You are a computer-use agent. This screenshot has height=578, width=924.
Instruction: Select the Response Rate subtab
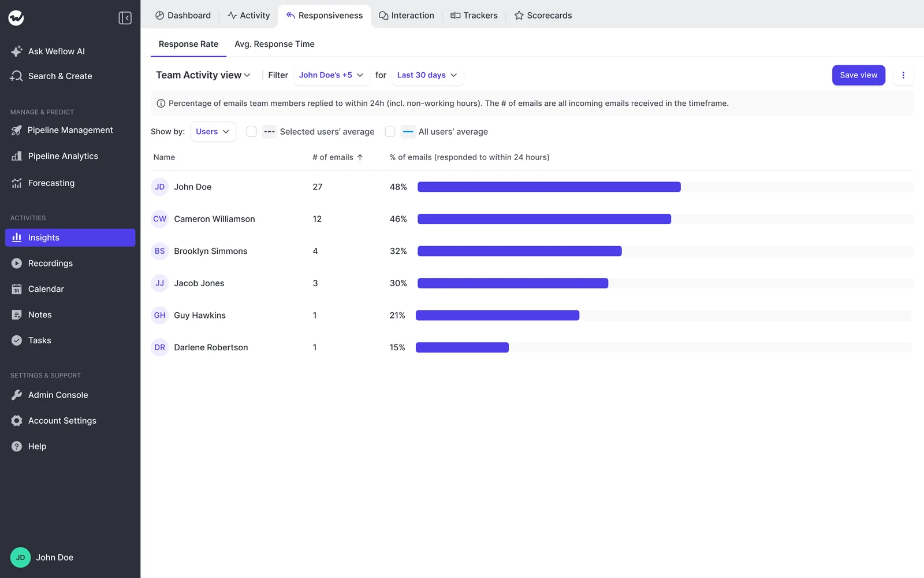[x=188, y=44]
